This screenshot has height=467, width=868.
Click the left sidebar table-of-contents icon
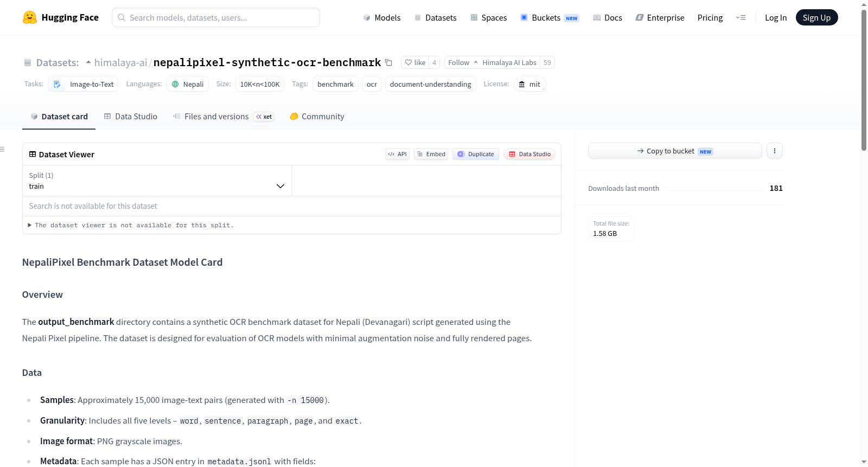click(x=3, y=149)
